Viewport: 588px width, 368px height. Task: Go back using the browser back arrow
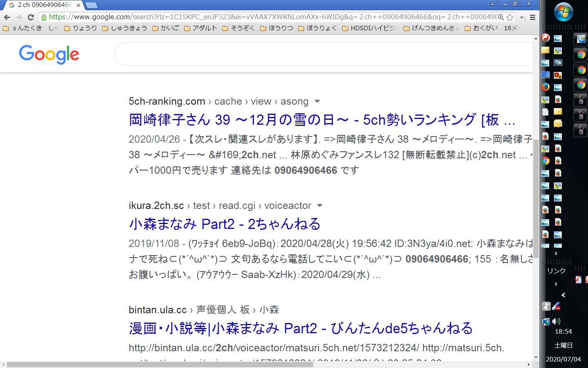(x=7, y=17)
